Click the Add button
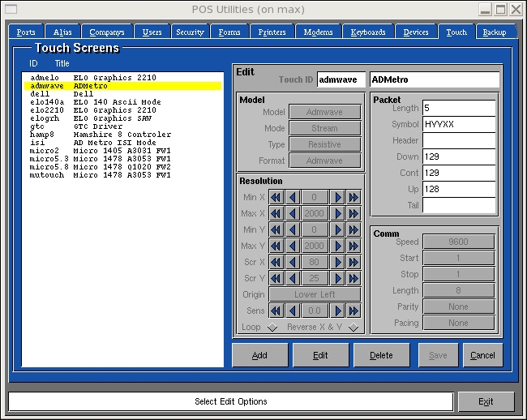527x420 pixels. pos(259,355)
